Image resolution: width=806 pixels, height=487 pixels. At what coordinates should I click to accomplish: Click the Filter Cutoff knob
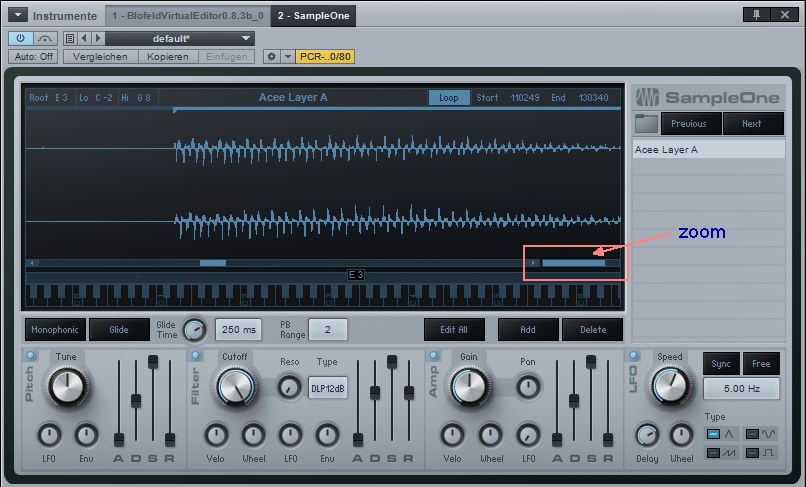point(236,386)
